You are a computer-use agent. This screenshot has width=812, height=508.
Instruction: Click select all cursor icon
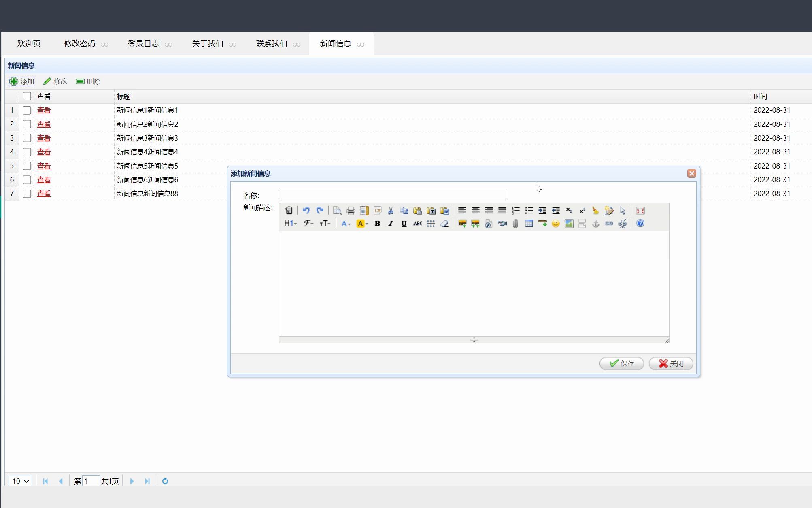pyautogui.click(x=622, y=211)
